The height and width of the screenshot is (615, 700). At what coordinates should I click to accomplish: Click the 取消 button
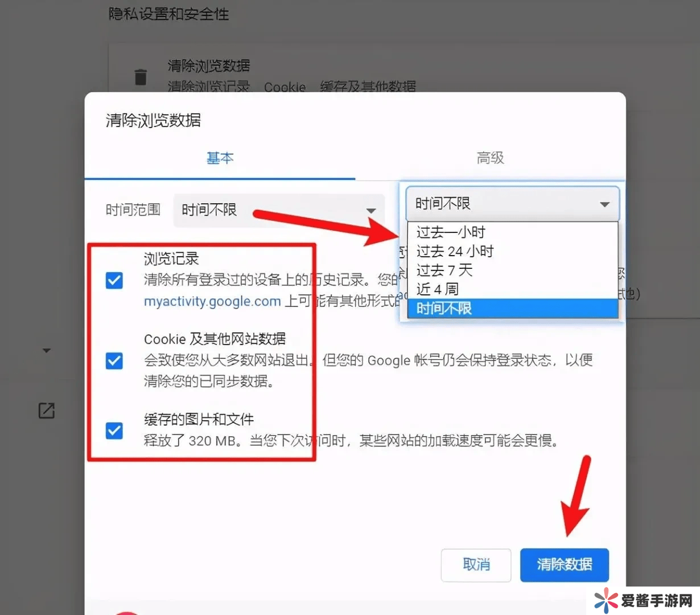point(476,564)
